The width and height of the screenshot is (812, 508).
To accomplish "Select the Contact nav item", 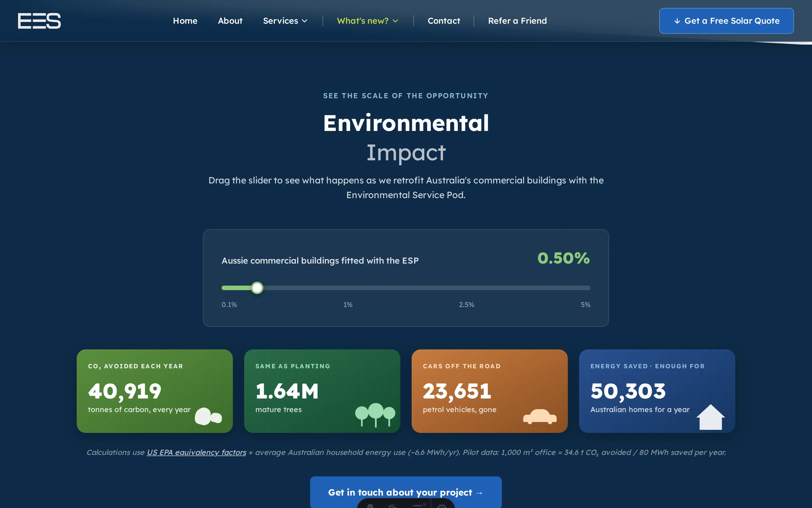I will coord(443,21).
